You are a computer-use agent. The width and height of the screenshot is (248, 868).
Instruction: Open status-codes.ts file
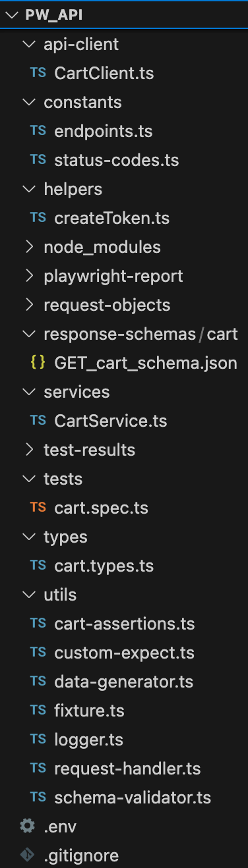(116, 160)
